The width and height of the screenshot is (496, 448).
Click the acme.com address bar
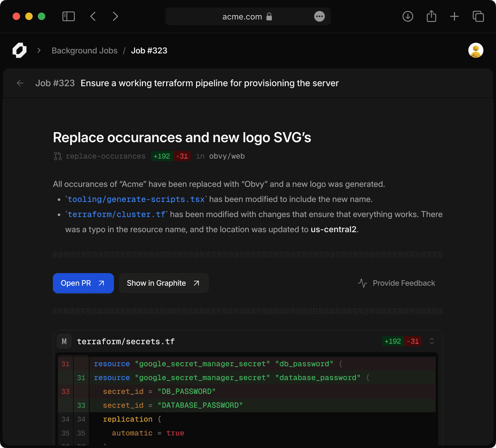248,16
